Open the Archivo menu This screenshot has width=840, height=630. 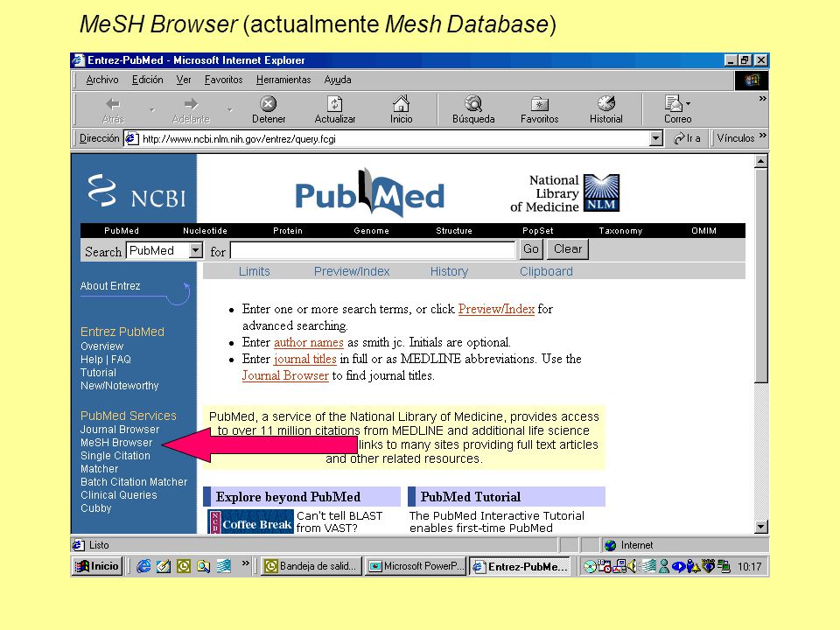102,80
